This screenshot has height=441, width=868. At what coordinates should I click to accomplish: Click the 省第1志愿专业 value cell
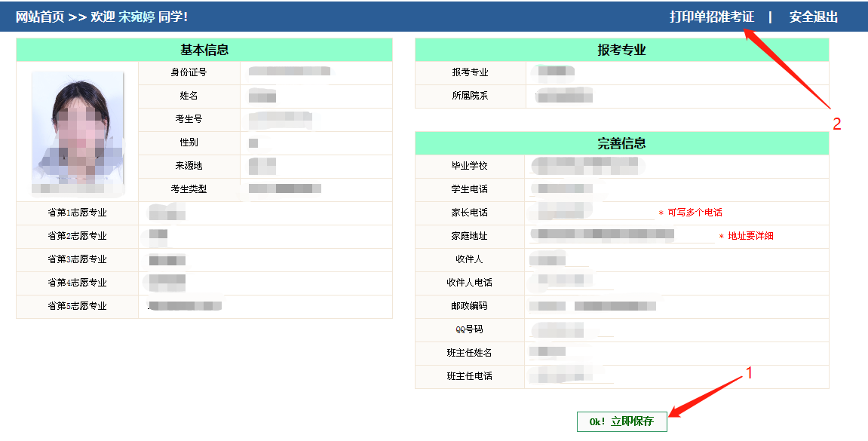(x=264, y=213)
